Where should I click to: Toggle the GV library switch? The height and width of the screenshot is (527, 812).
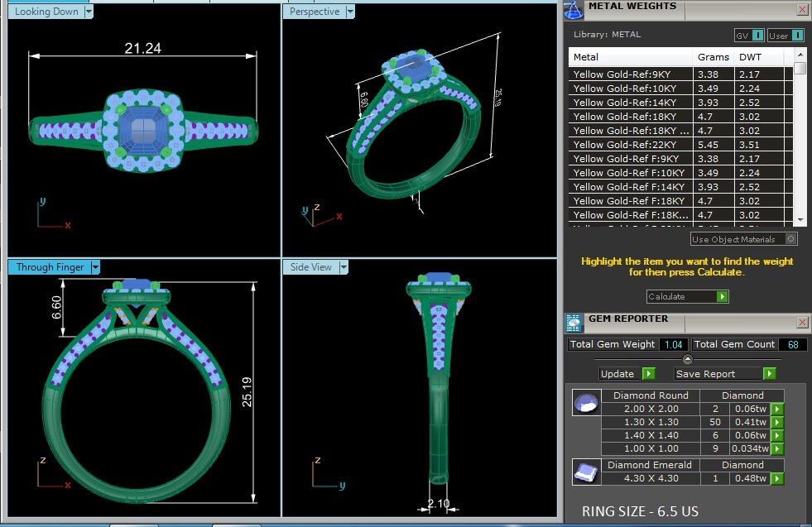point(757,36)
